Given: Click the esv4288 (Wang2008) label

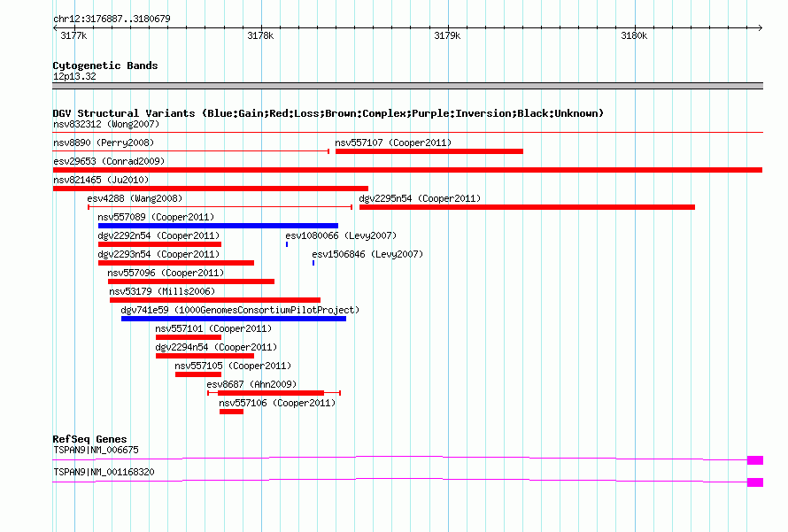Looking at the screenshot, I should [x=135, y=198].
